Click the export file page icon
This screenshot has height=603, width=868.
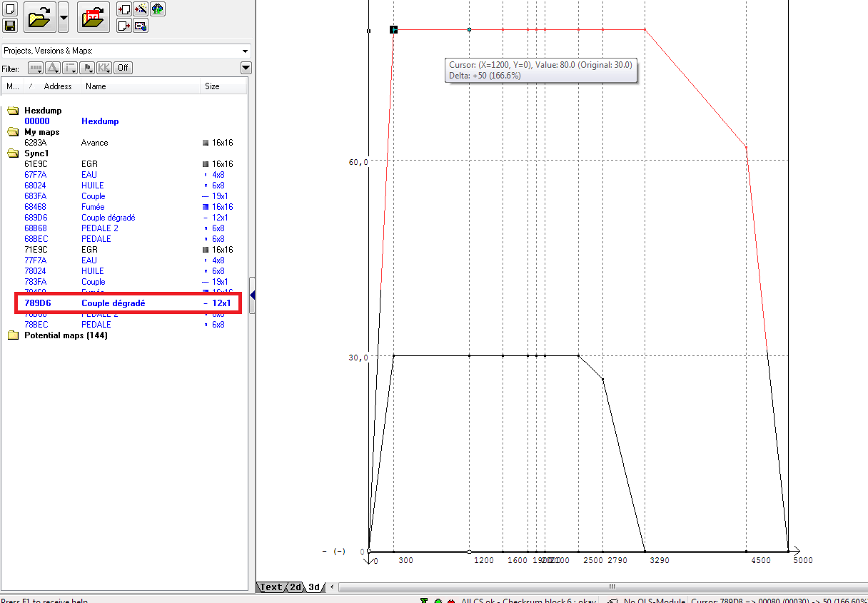coord(123,26)
